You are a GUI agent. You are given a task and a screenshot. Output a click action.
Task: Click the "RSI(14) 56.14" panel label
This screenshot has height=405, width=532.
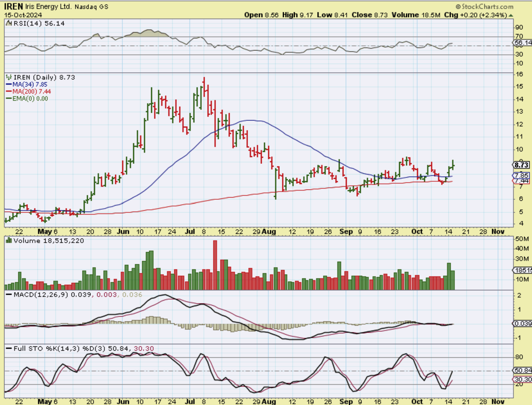(39, 23)
